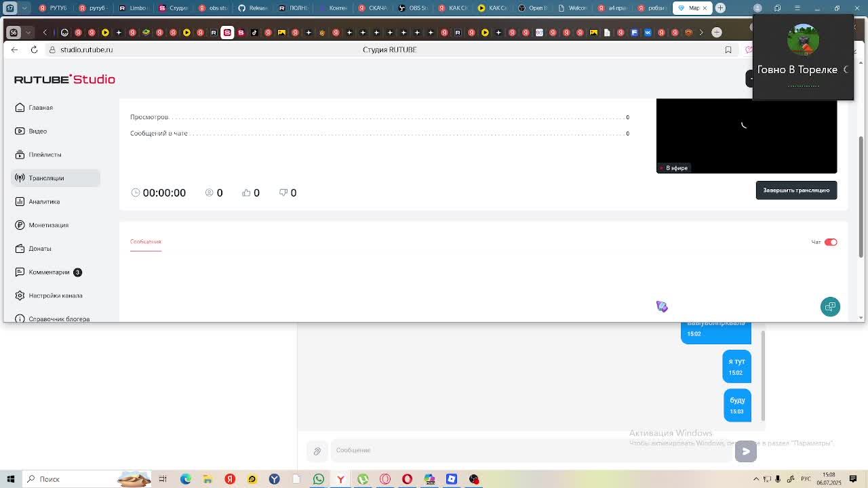Screen dimensions: 868x488
Task: Open the tab groups counter 17
Action: coord(10,8)
